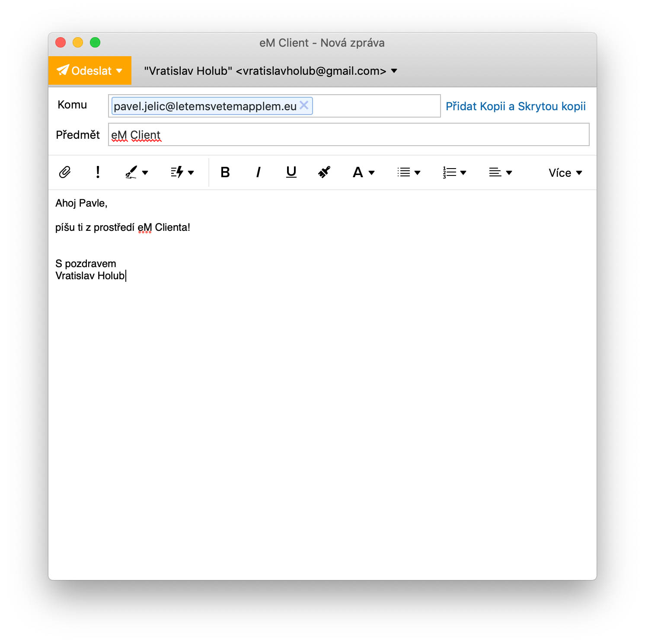This screenshot has width=645, height=644.
Task: Insert a bulleted list
Action: coord(404,172)
